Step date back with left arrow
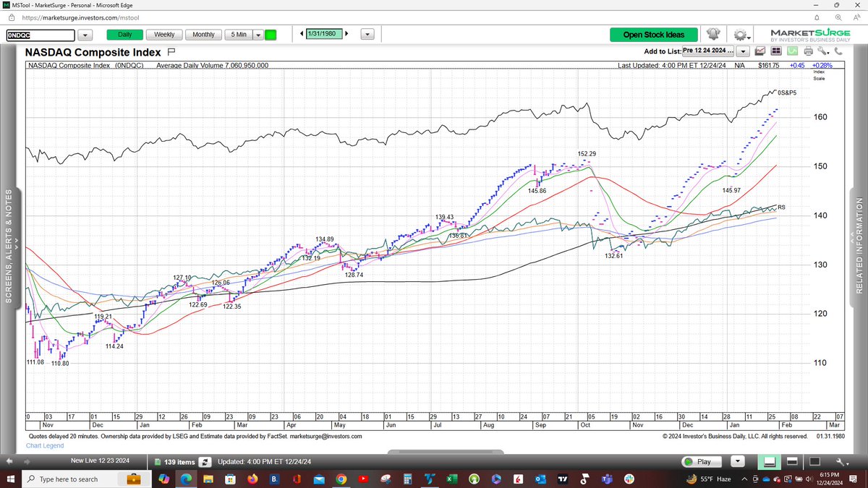Screen dimensions: 868x488 tap(302, 34)
